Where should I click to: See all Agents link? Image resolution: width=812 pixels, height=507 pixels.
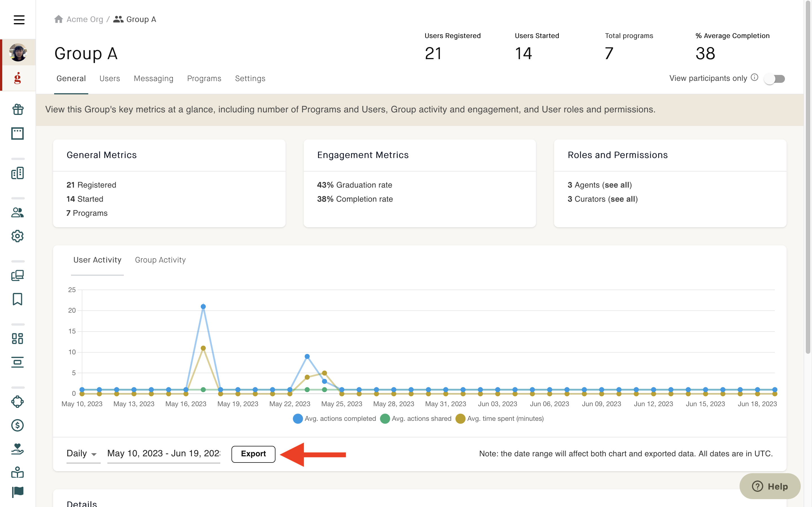click(617, 185)
